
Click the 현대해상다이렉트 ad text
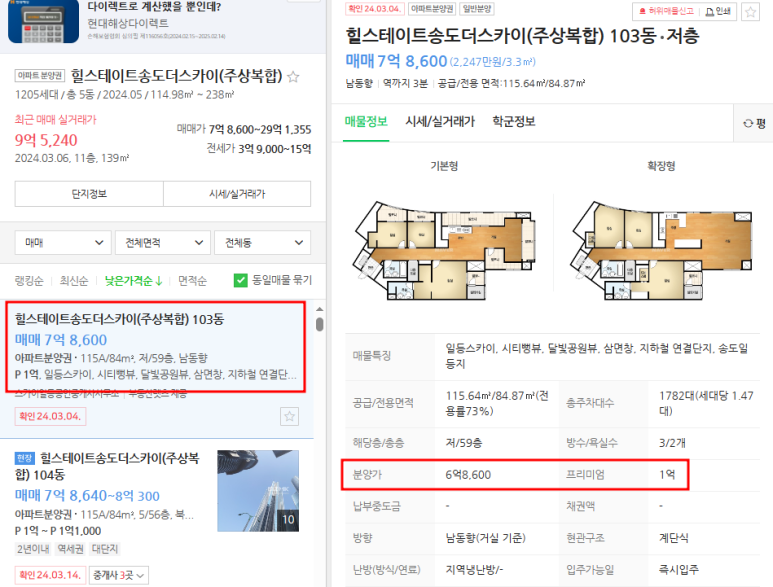pyautogui.click(x=128, y=23)
